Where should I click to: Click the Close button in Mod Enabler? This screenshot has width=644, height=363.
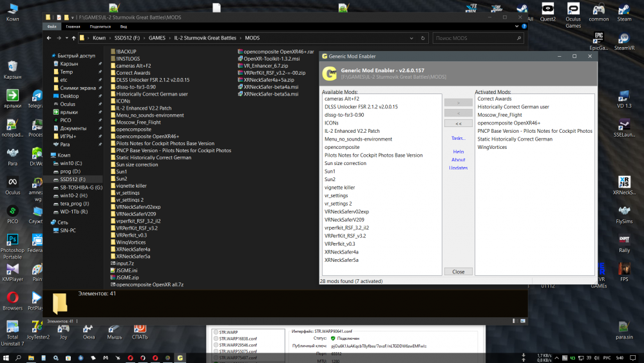click(x=458, y=271)
